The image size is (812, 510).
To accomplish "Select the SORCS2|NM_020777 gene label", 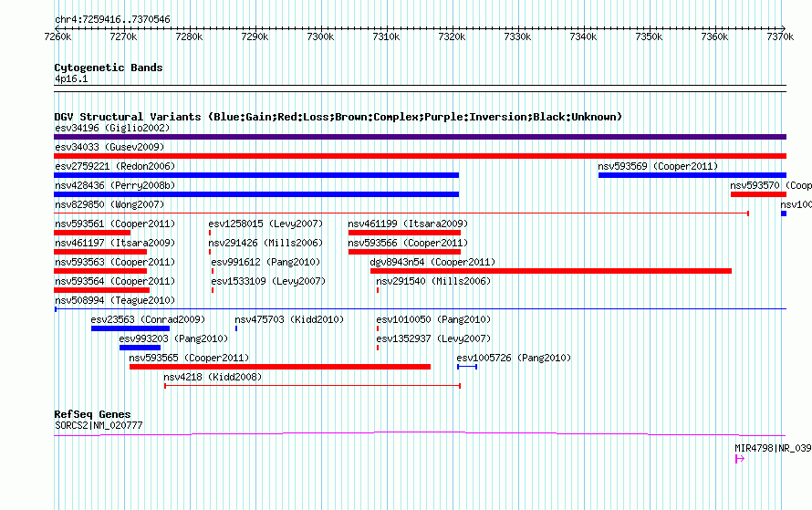I will [x=99, y=425].
